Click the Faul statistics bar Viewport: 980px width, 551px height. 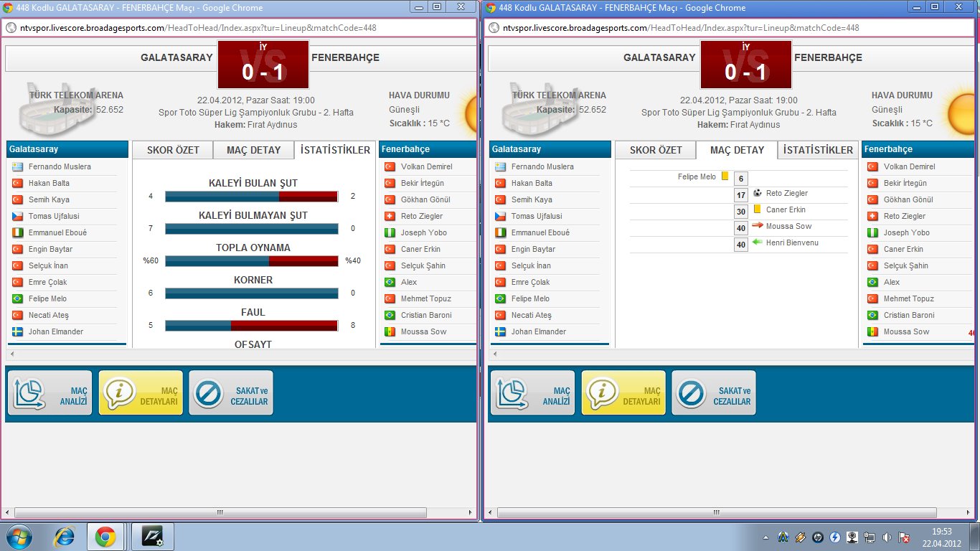click(x=251, y=326)
